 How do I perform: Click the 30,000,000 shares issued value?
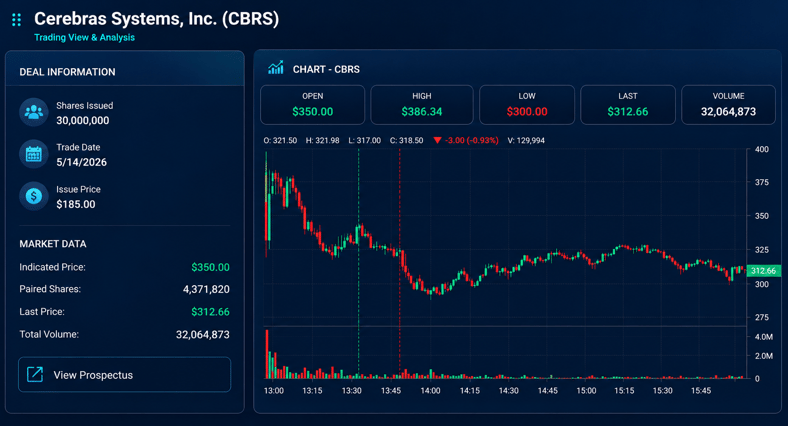click(82, 121)
